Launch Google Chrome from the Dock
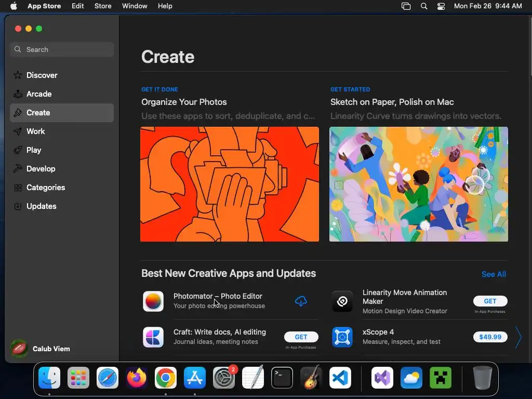Image resolution: width=532 pixels, height=399 pixels. pyautogui.click(x=166, y=378)
